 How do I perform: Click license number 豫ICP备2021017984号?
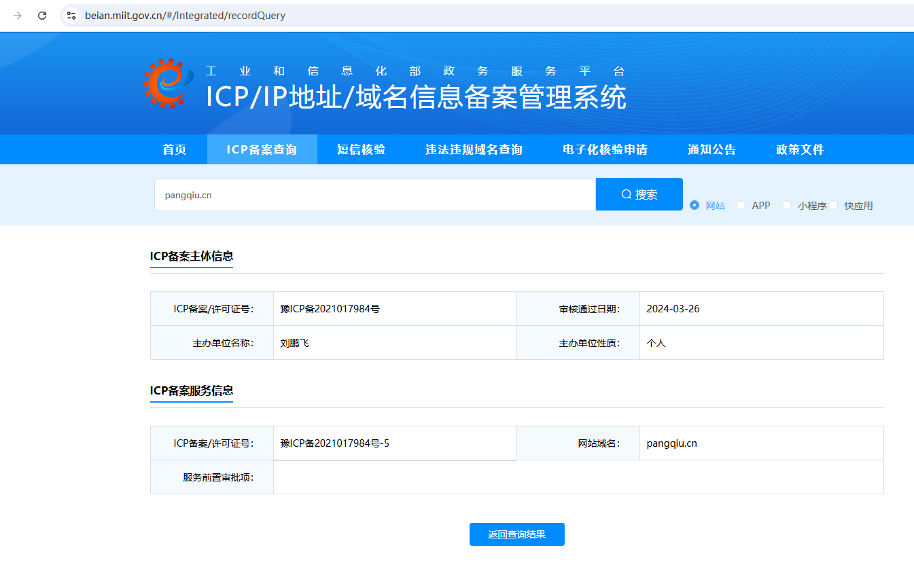point(330,309)
